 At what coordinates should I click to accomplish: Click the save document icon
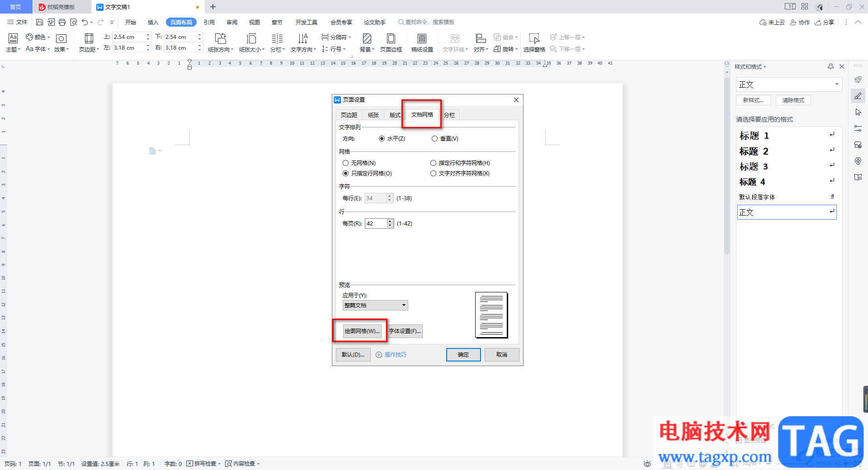[x=39, y=22]
